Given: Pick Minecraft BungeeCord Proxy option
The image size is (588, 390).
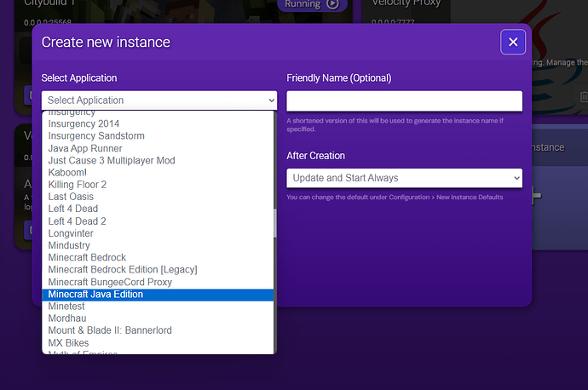Looking at the screenshot, I should click(158, 282).
